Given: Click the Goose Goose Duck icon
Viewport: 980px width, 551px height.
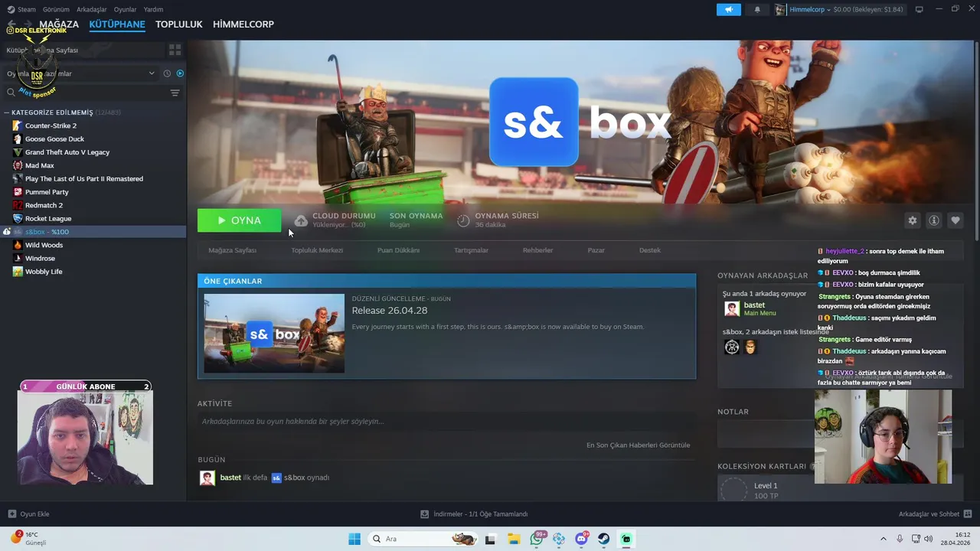Looking at the screenshot, I should (x=18, y=139).
